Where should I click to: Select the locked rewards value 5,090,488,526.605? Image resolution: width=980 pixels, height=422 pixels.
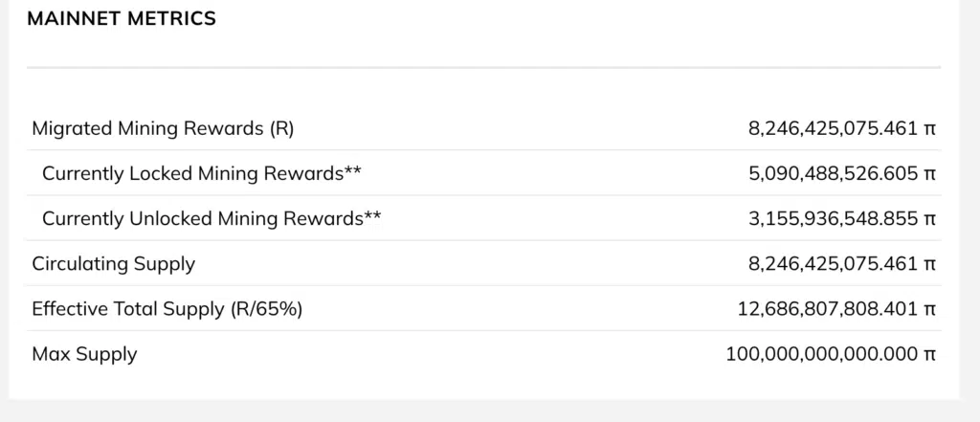tap(833, 173)
